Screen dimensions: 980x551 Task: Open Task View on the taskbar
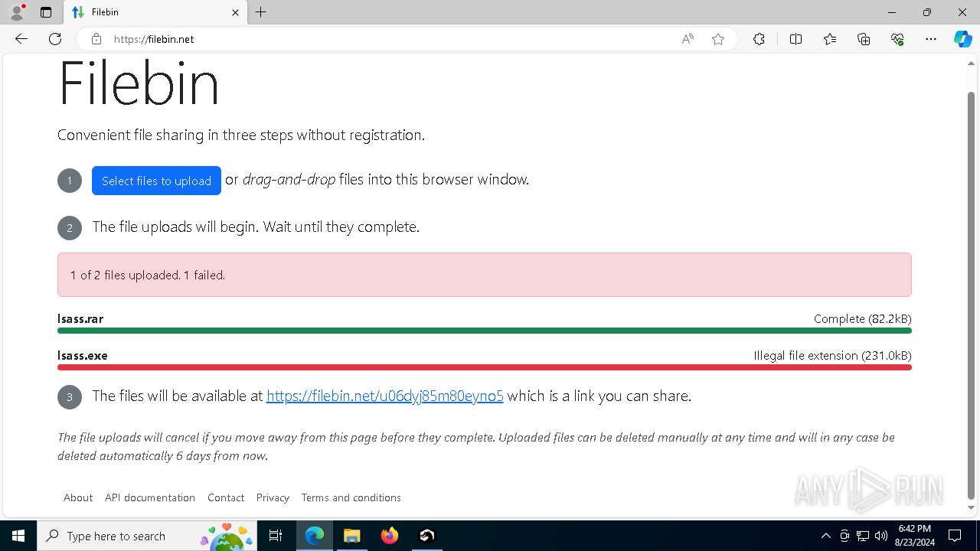point(276,536)
